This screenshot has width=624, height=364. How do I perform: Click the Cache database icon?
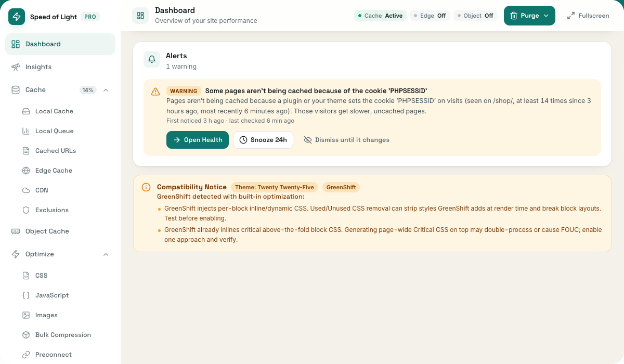[16, 90]
